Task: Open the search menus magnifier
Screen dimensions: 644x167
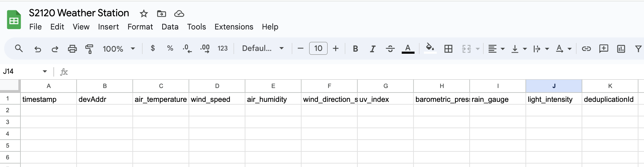Action: (19, 49)
